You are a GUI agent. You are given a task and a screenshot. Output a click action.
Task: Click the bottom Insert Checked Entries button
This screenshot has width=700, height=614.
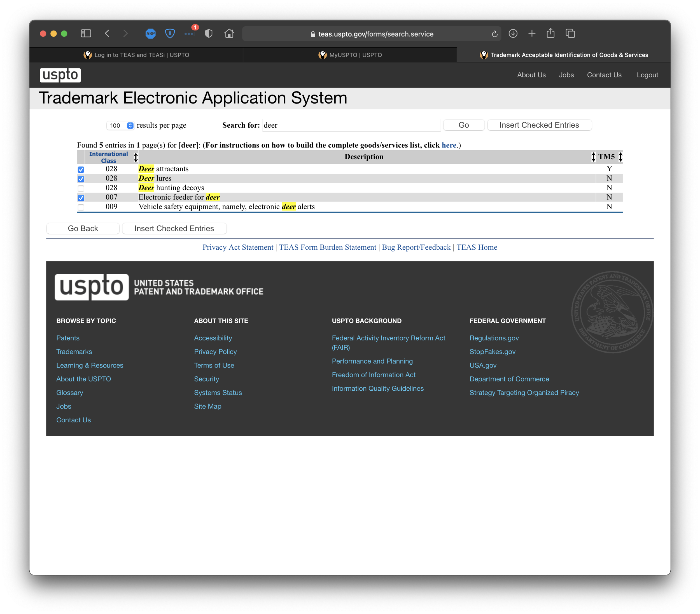tap(174, 228)
